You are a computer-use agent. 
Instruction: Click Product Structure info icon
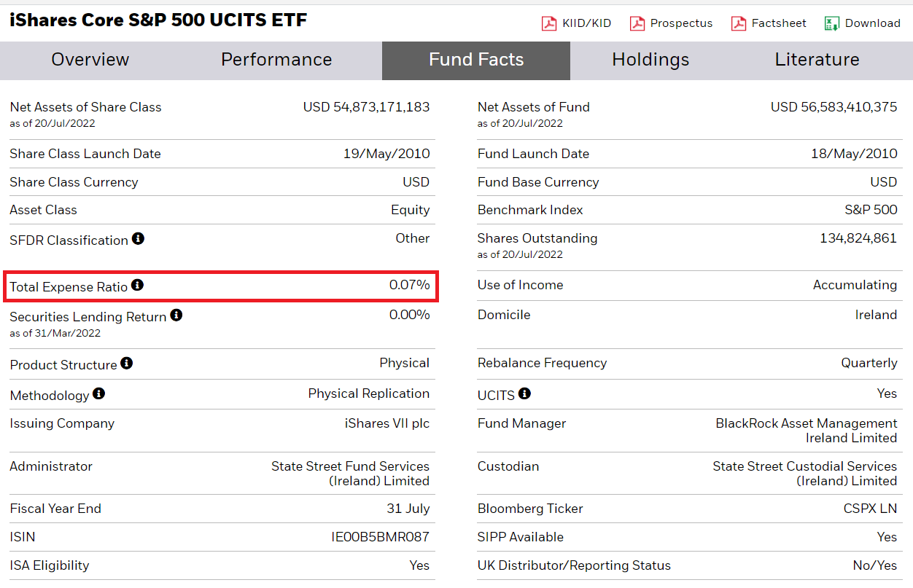(x=127, y=363)
